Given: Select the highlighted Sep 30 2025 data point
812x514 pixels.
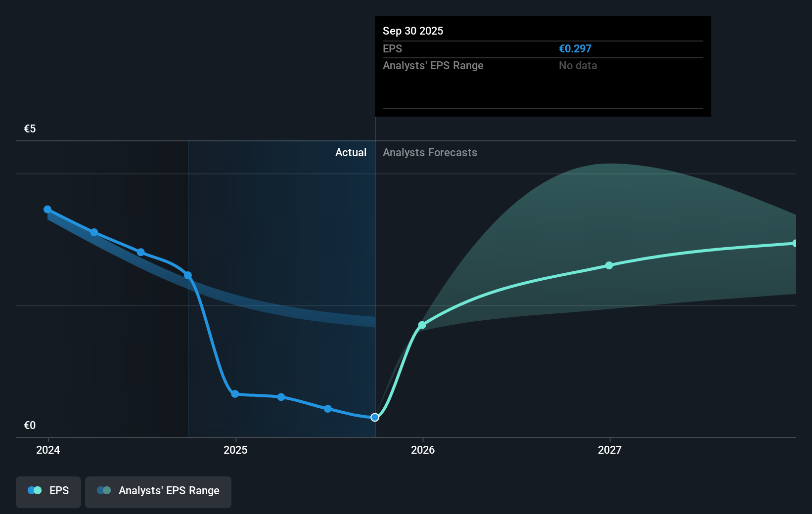Looking at the screenshot, I should point(374,417).
